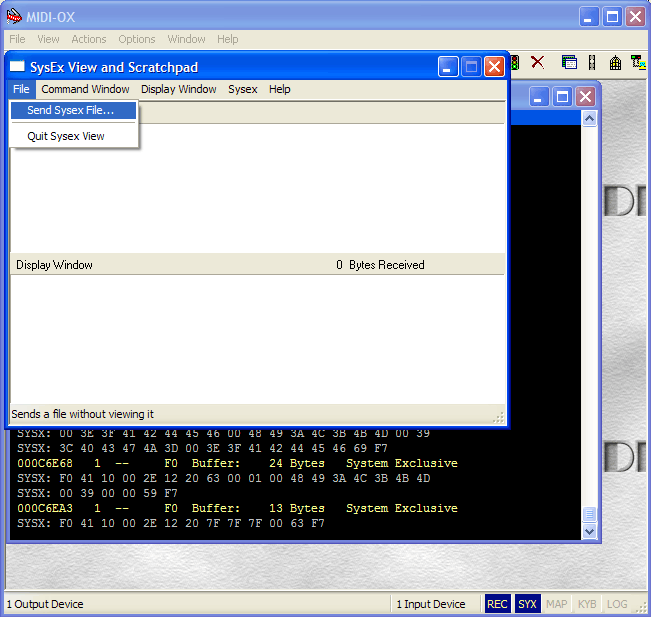
Task: Toggle the KYB status bar indicator
Action: [x=587, y=604]
